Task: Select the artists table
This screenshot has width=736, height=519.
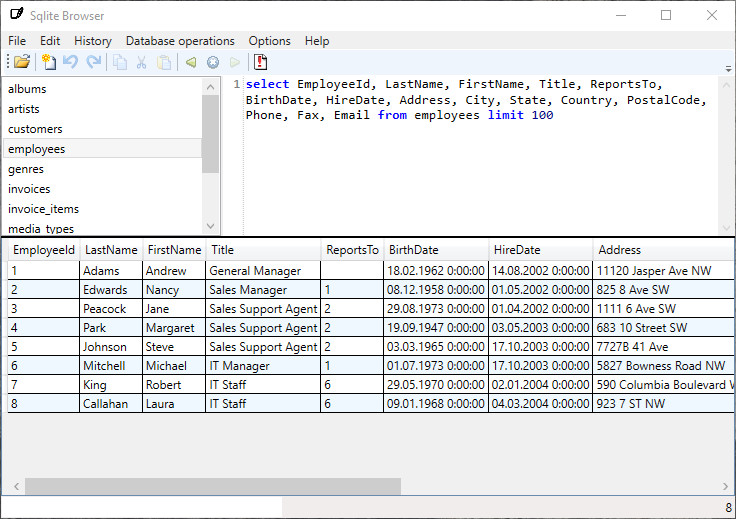Action: [x=102, y=109]
